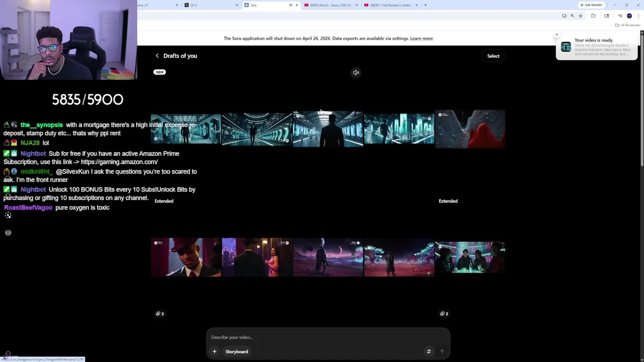Go back using the Drafts of you arrow

pyautogui.click(x=157, y=56)
